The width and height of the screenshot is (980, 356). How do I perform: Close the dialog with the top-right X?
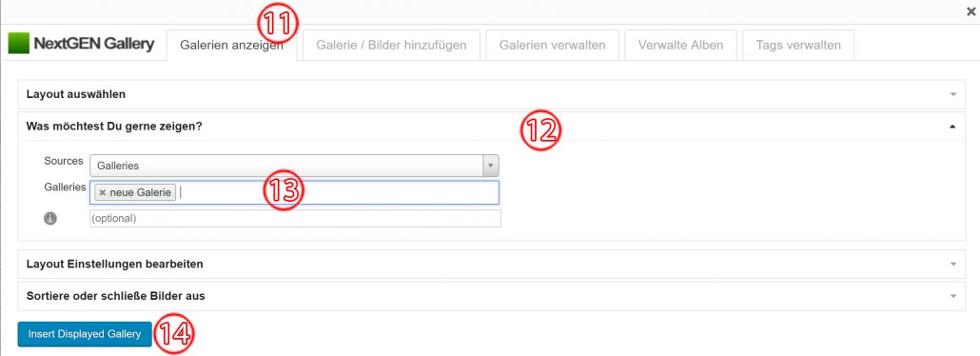click(x=970, y=11)
